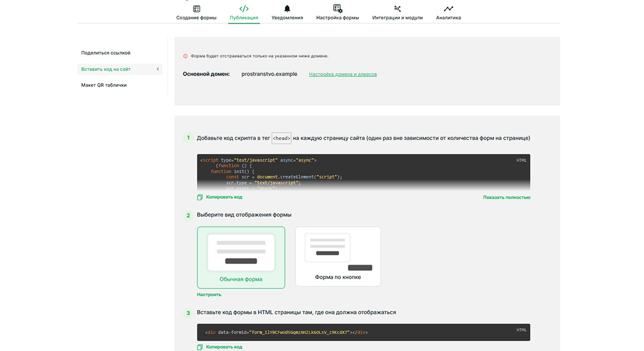Click the notifications bell icon

(287, 9)
